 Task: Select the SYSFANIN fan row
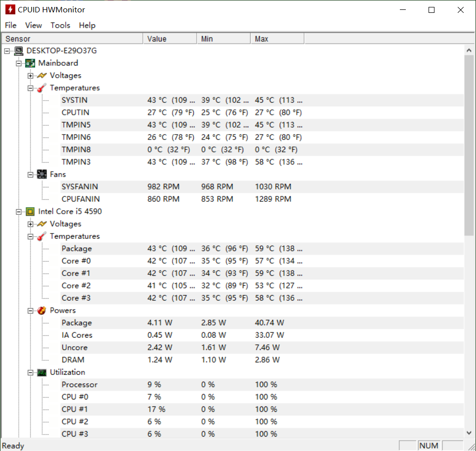pos(262,187)
